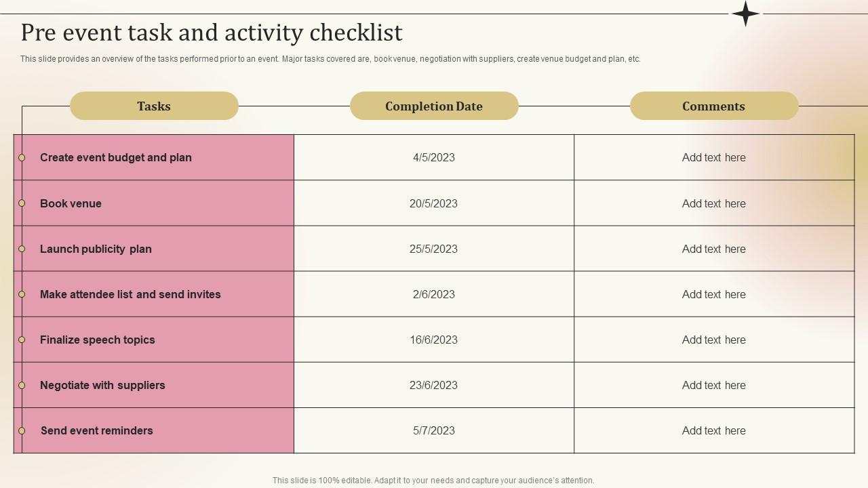868x488 pixels.
Task: Click the bullet dot next to Book venue
Action: coord(22,203)
